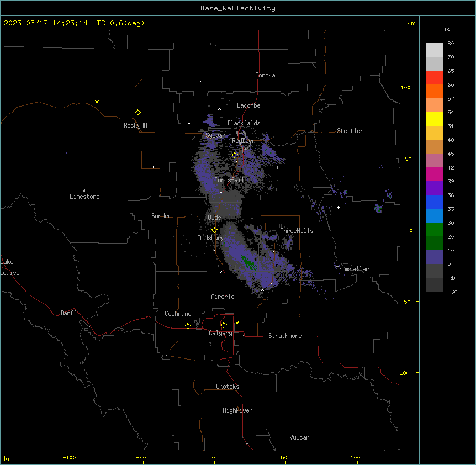
Task: Click the 45 value in the dBZ legend
Action: (x=451, y=154)
